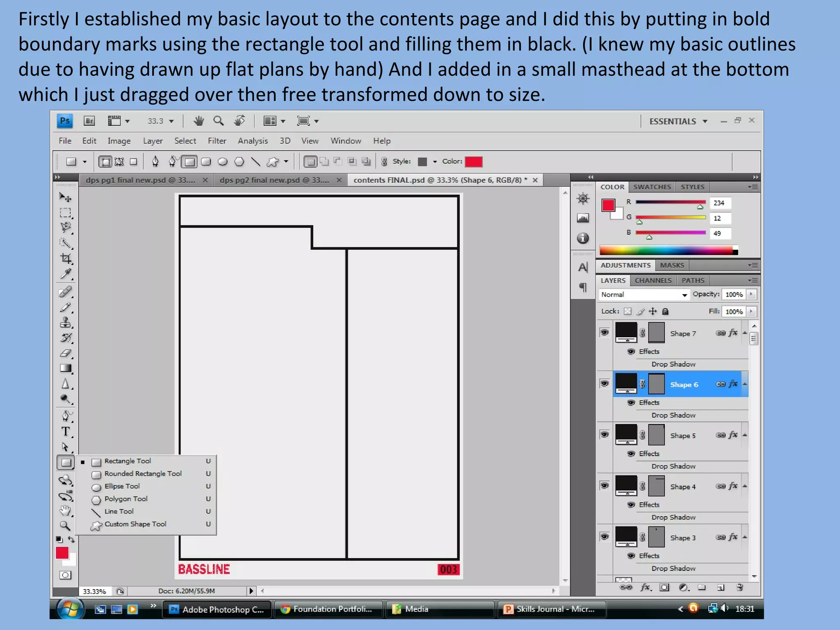Hide the Shape 4 layer
This screenshot has width=840, height=630.
(x=605, y=486)
